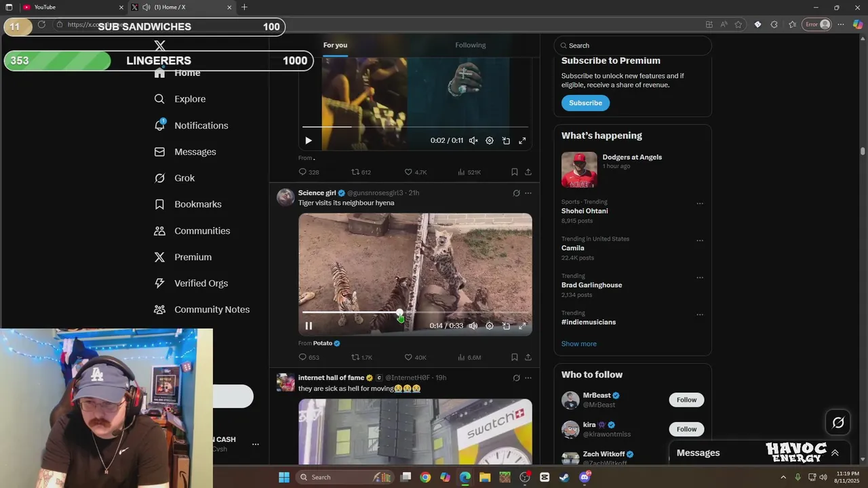868x488 pixels.
Task: Open Discord from the taskbar
Action: coord(585,477)
